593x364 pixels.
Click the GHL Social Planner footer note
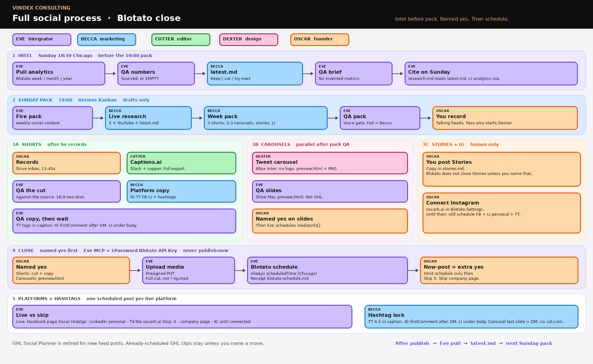[x=138, y=343]
